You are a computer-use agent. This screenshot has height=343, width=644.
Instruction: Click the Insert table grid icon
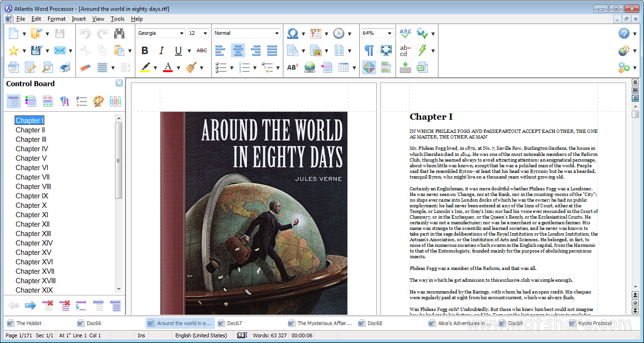click(344, 67)
